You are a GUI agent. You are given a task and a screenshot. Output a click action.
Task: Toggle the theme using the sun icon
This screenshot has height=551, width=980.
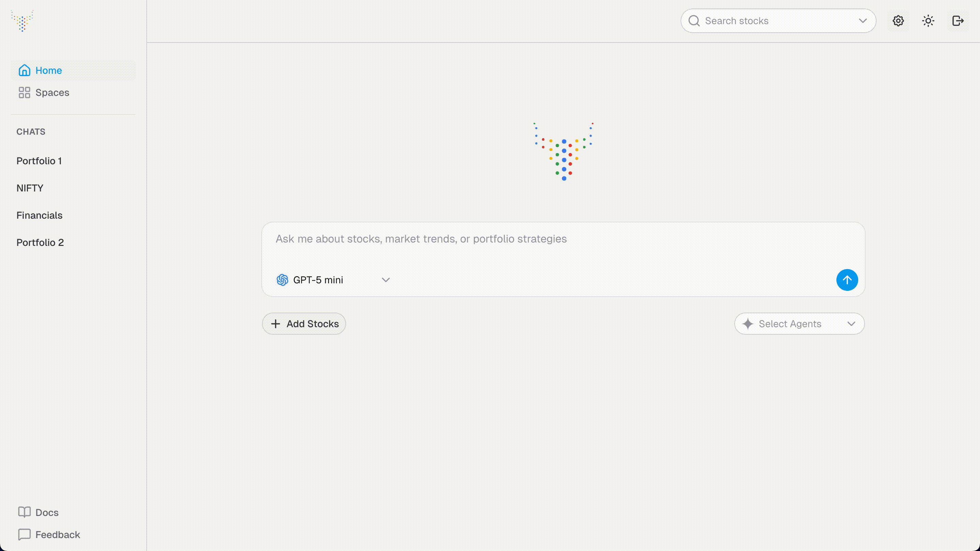[x=928, y=20]
